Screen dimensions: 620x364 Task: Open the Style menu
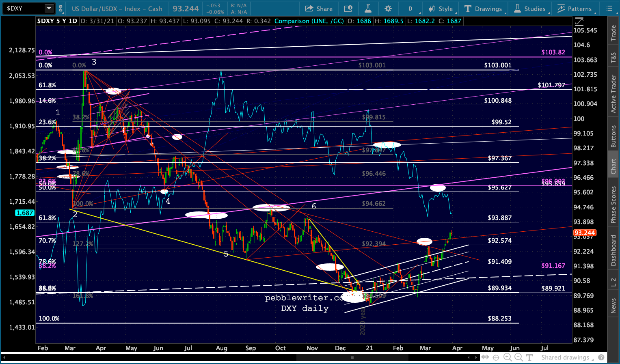(x=441, y=9)
